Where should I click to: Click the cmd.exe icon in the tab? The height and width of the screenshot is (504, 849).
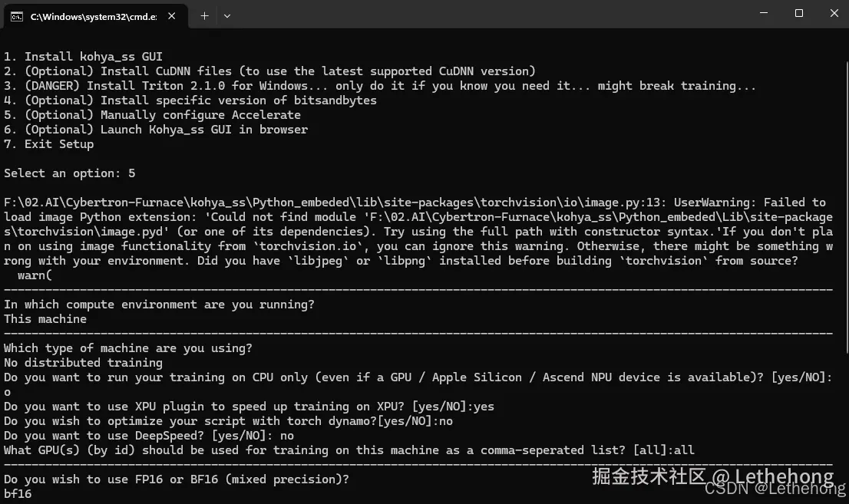(x=16, y=15)
